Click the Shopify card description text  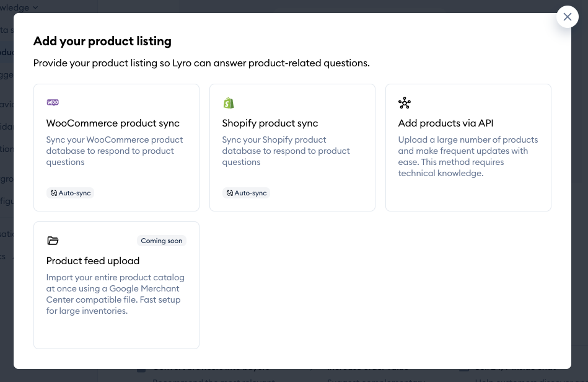tap(286, 151)
